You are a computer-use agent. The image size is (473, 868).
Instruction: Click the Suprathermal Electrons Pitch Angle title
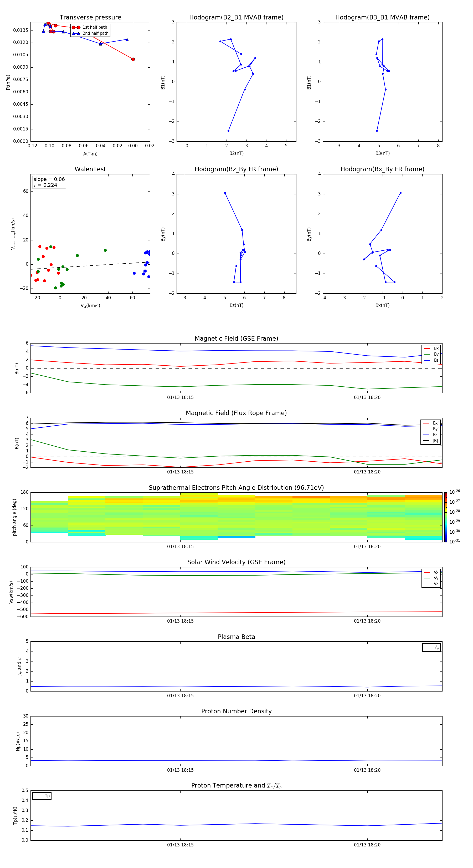236,488
